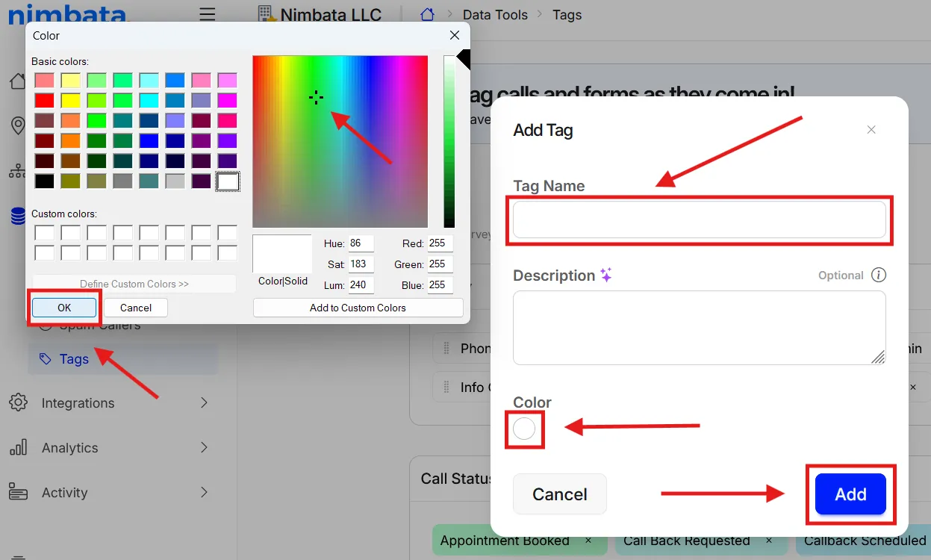Click the Blue value field

point(440,285)
